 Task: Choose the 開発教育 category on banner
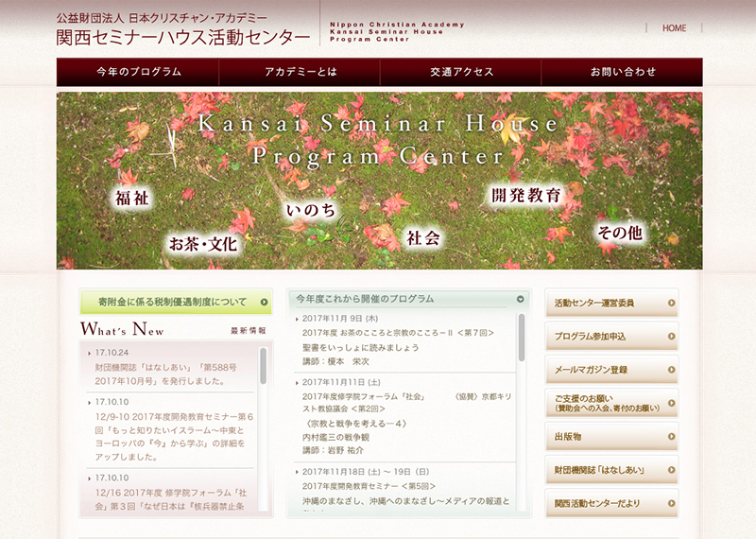pos(525,196)
